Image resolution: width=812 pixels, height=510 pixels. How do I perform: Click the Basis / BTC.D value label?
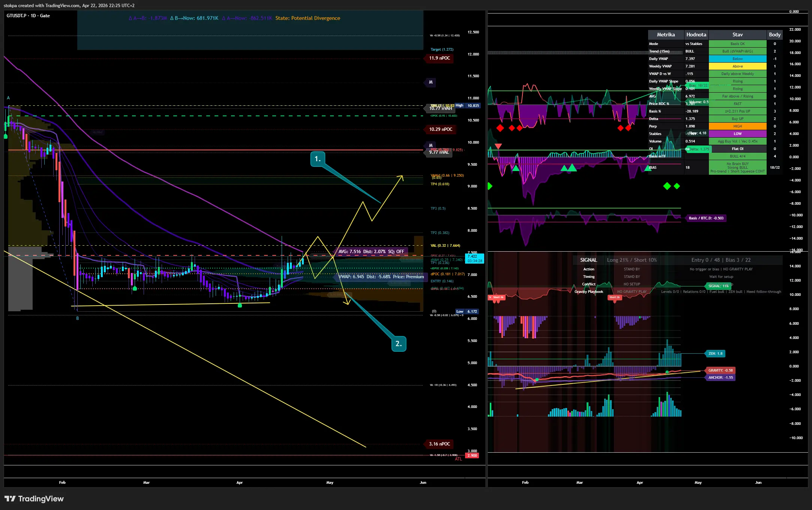tap(706, 218)
